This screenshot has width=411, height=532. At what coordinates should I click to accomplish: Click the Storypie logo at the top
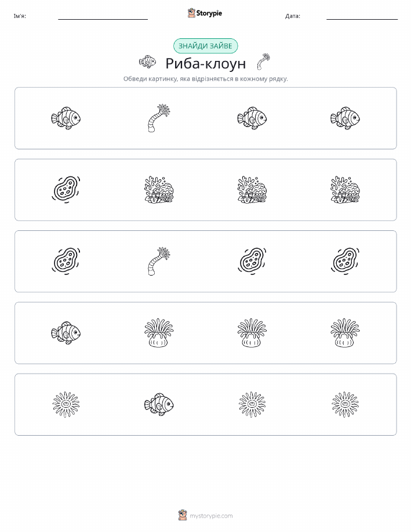pos(205,13)
